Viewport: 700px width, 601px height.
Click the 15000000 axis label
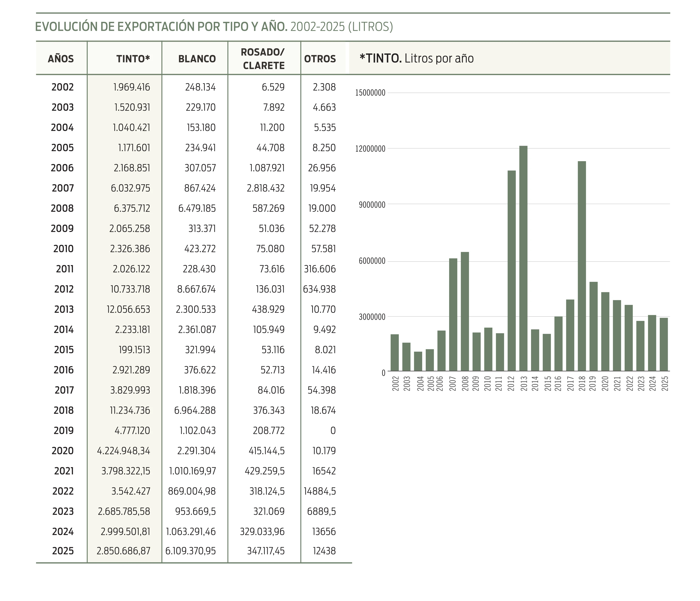370,93
